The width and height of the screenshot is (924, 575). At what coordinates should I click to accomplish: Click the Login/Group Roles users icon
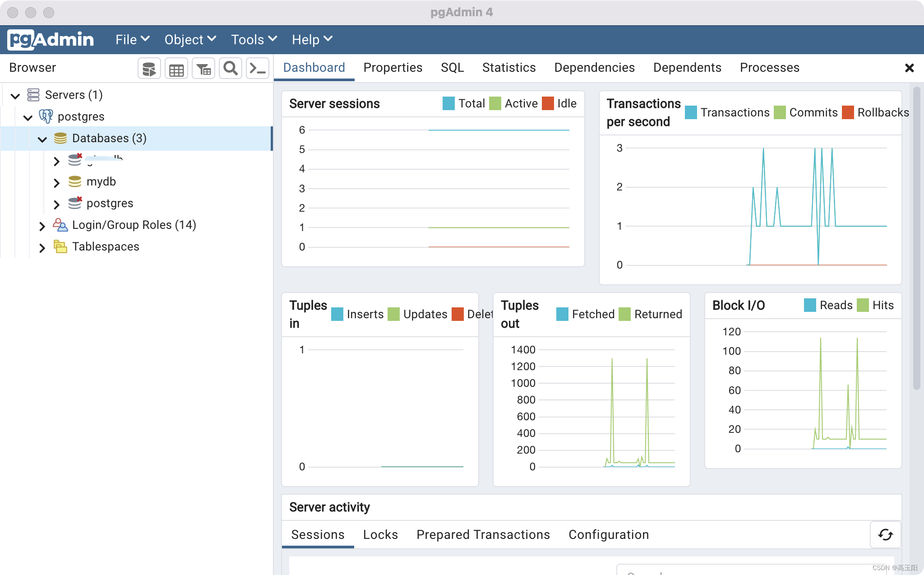(60, 225)
